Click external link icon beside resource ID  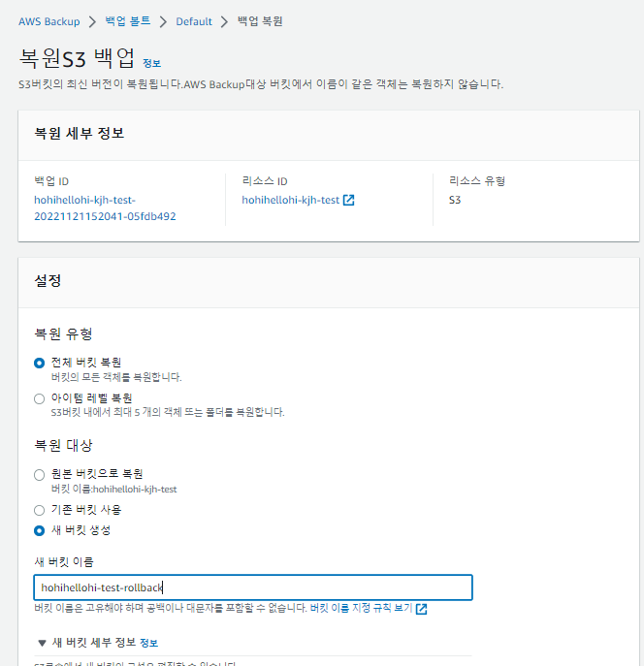pyautogui.click(x=349, y=200)
